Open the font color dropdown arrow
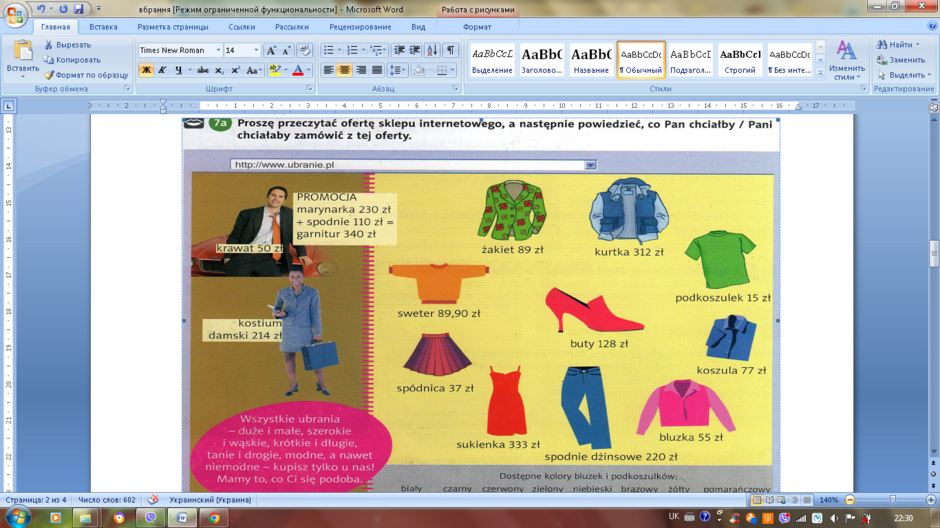Image resolution: width=940 pixels, height=528 pixels. coord(309,70)
